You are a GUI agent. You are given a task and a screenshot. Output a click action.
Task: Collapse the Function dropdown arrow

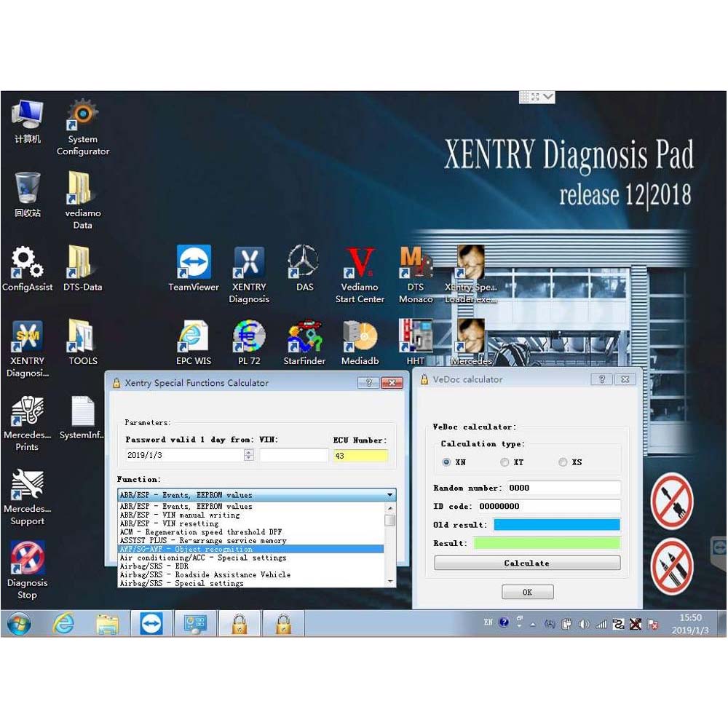390,495
